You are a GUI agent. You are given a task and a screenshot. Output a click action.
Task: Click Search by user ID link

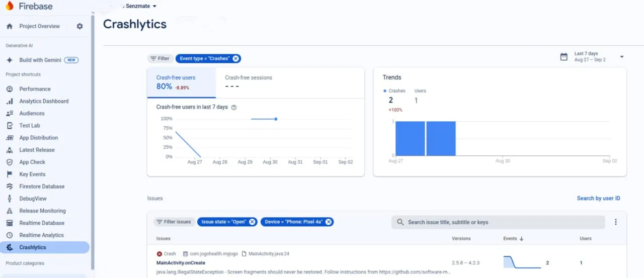(x=598, y=198)
